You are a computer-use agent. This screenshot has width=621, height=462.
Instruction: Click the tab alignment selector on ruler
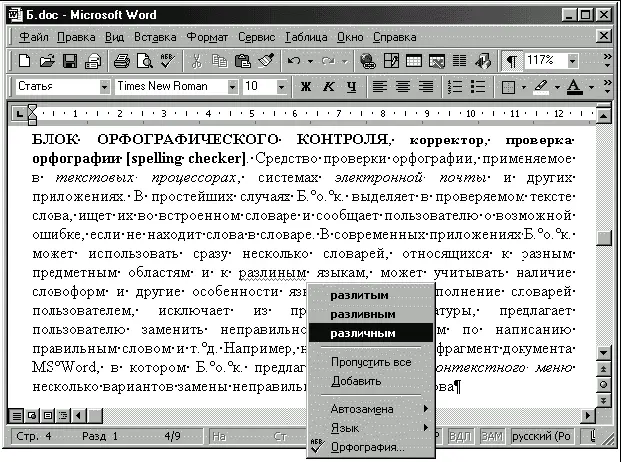pyautogui.click(x=18, y=114)
